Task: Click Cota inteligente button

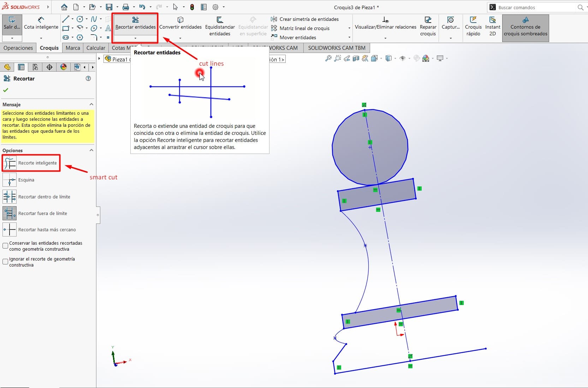Action: (41, 24)
